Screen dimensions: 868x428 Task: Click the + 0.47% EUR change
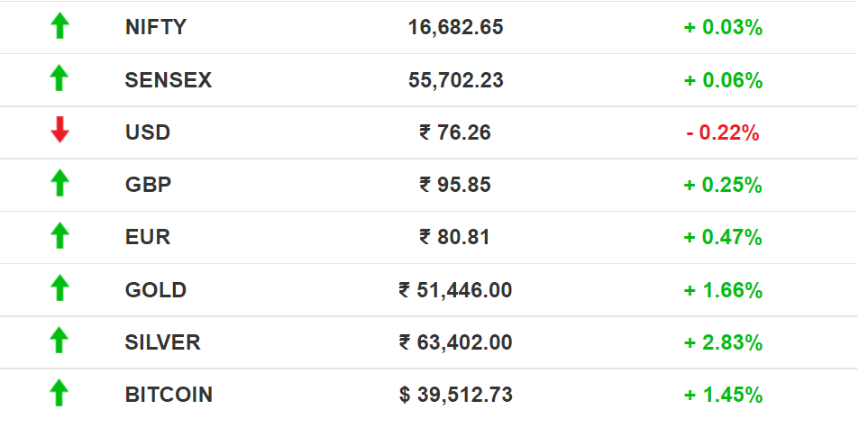click(724, 238)
